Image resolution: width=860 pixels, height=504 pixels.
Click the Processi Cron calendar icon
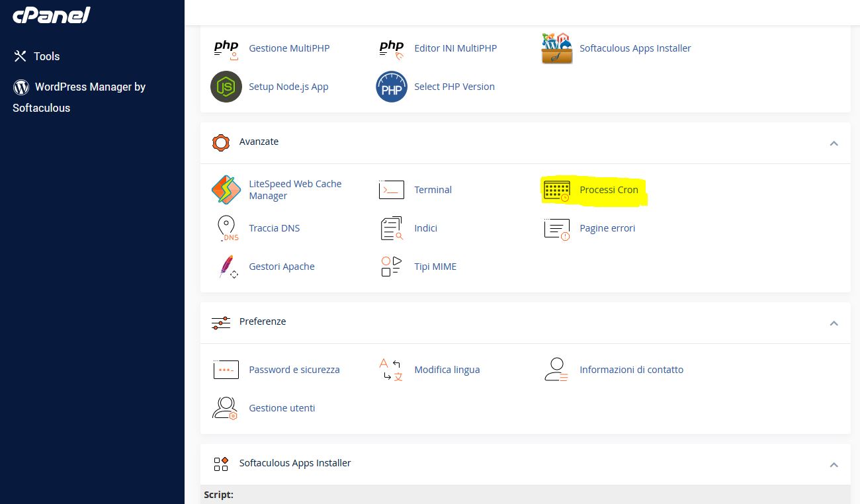tap(557, 190)
